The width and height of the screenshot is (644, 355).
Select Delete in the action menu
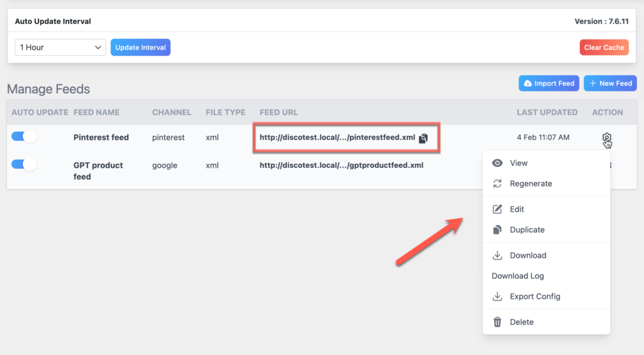pos(546,322)
